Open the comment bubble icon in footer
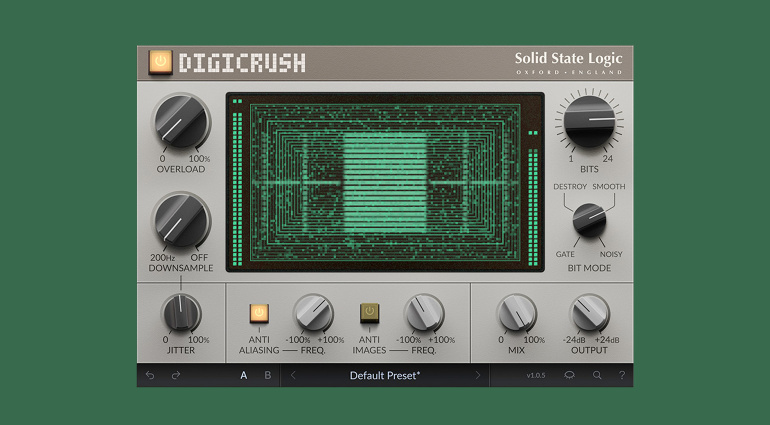Screen dimensions: 770x425 [570, 376]
